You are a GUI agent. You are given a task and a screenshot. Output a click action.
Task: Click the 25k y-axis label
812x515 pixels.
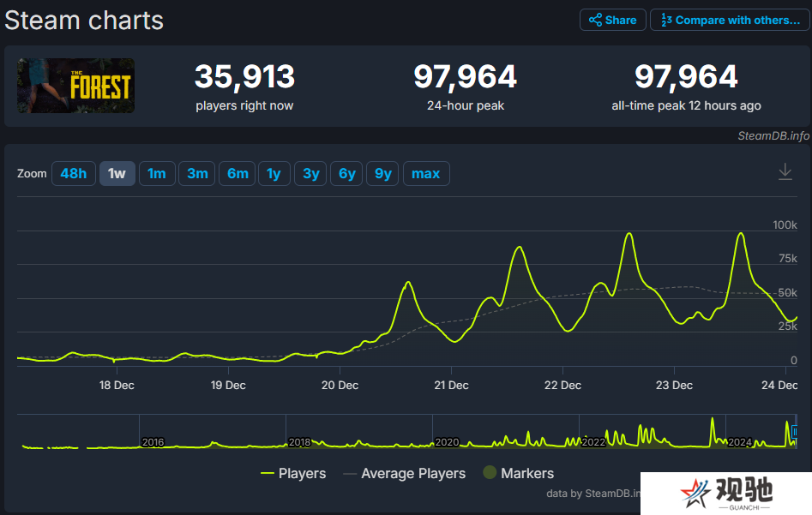(x=788, y=326)
